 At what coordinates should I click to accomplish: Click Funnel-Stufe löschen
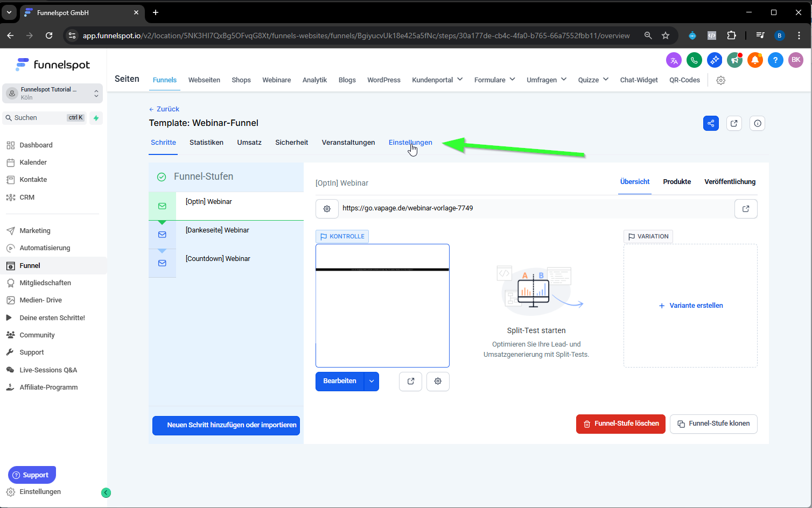pyautogui.click(x=621, y=424)
